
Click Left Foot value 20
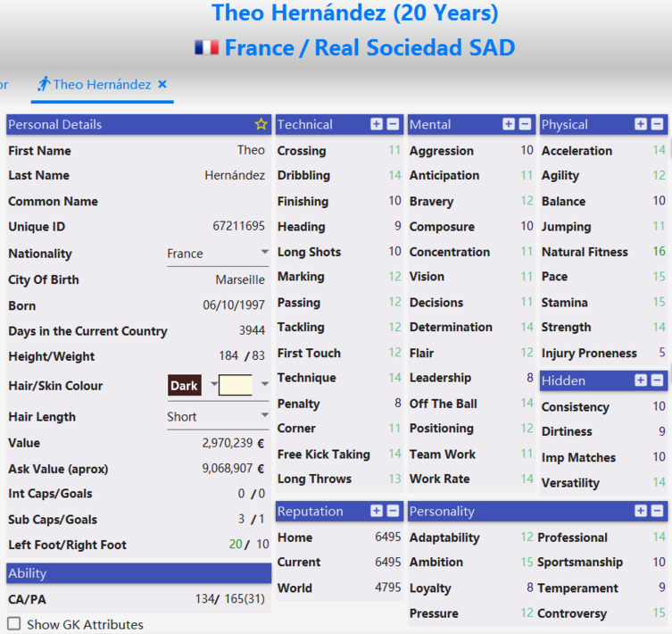[x=236, y=545]
